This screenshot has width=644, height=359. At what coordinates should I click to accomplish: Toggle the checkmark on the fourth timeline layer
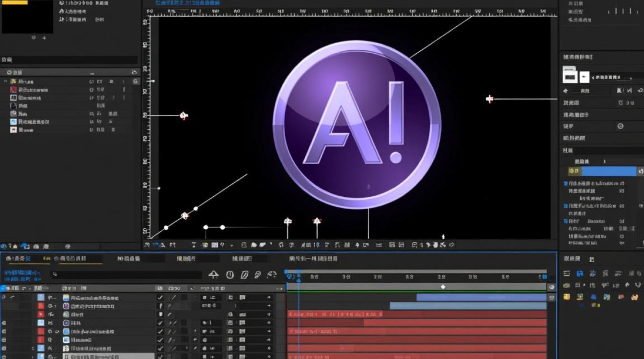point(161,323)
